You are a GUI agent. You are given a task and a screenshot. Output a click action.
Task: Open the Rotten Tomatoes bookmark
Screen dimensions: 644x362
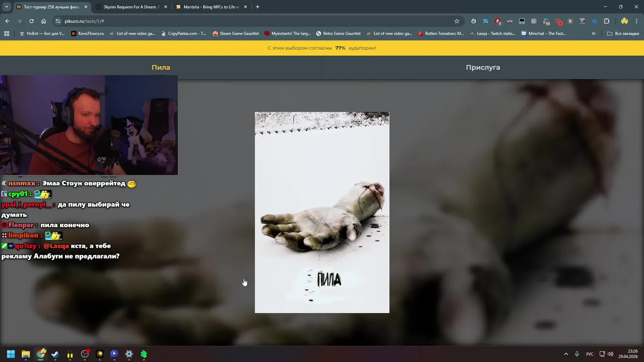click(x=441, y=34)
